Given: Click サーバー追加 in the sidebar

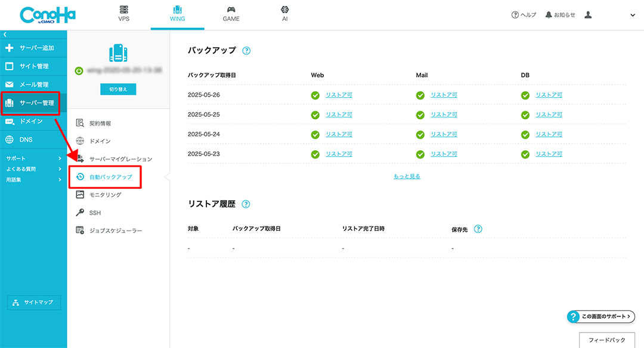Looking at the screenshot, I should [33, 48].
